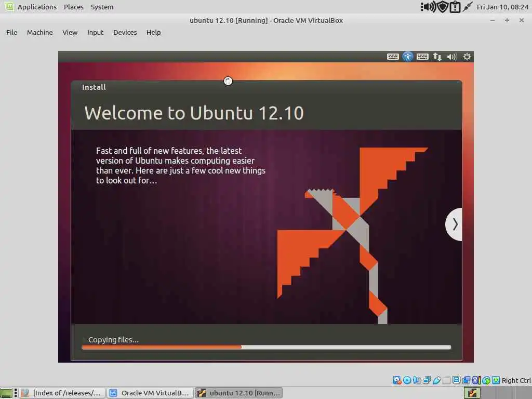Minimize the VirtualBox VM window
Screen dimensions: 532x399
coord(493,20)
